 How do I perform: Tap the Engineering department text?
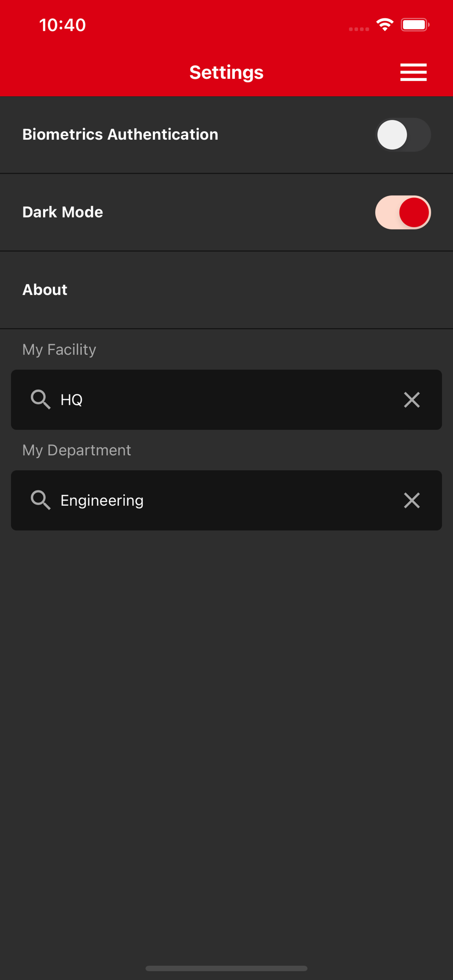[102, 500]
